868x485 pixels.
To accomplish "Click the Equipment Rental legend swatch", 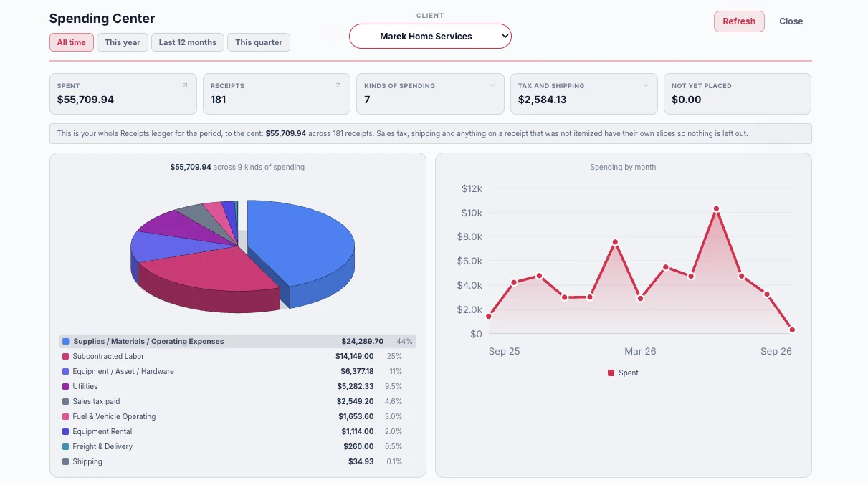I will 66,432.
